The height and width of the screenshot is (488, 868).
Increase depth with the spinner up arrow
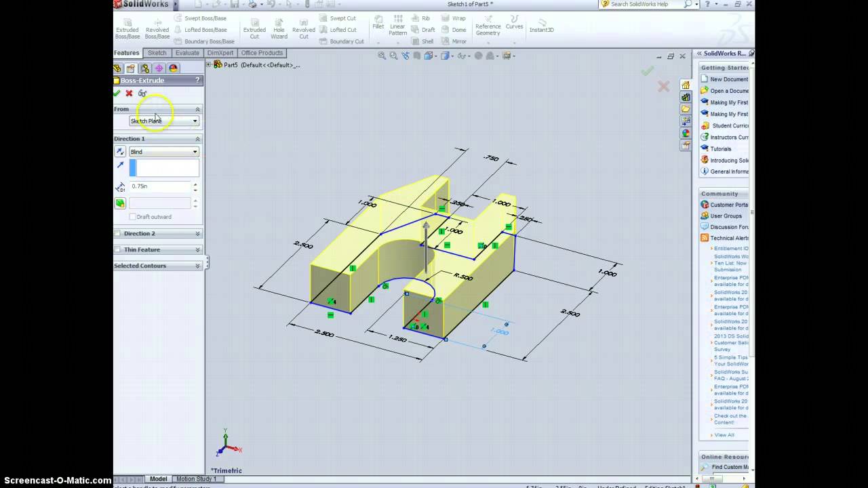[195, 184]
